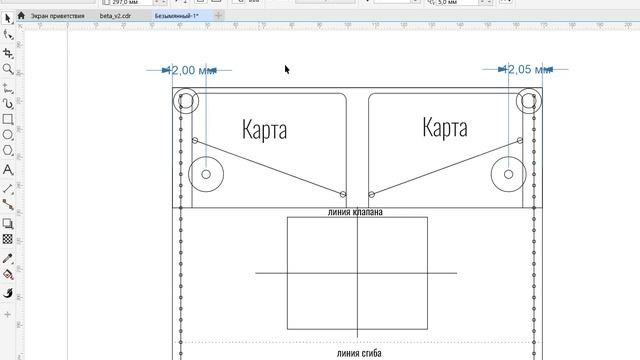Open toolbox quick customize plus button

pos(7,315)
